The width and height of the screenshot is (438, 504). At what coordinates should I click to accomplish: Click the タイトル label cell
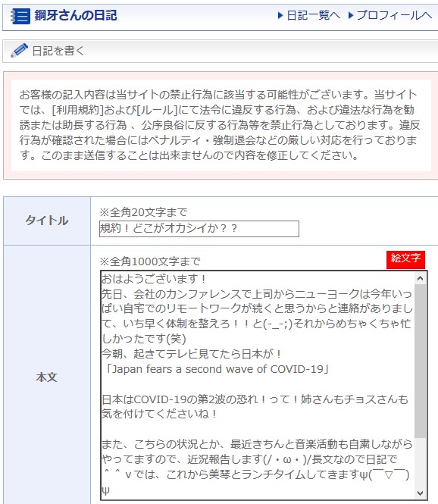(x=47, y=221)
